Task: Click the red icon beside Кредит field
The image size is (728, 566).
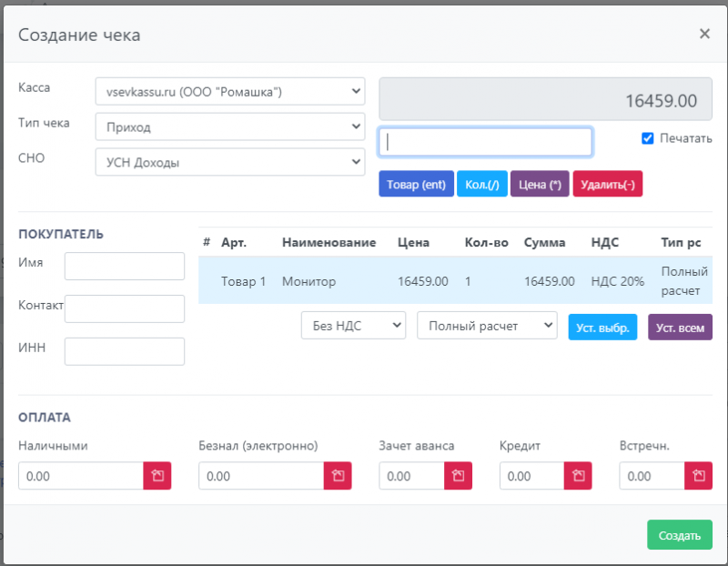Action: pos(578,476)
